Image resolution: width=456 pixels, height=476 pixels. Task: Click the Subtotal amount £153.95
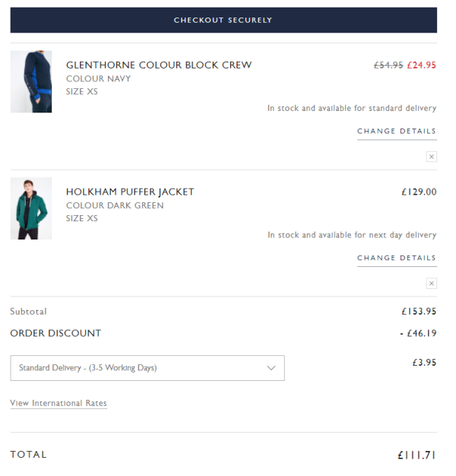click(419, 311)
